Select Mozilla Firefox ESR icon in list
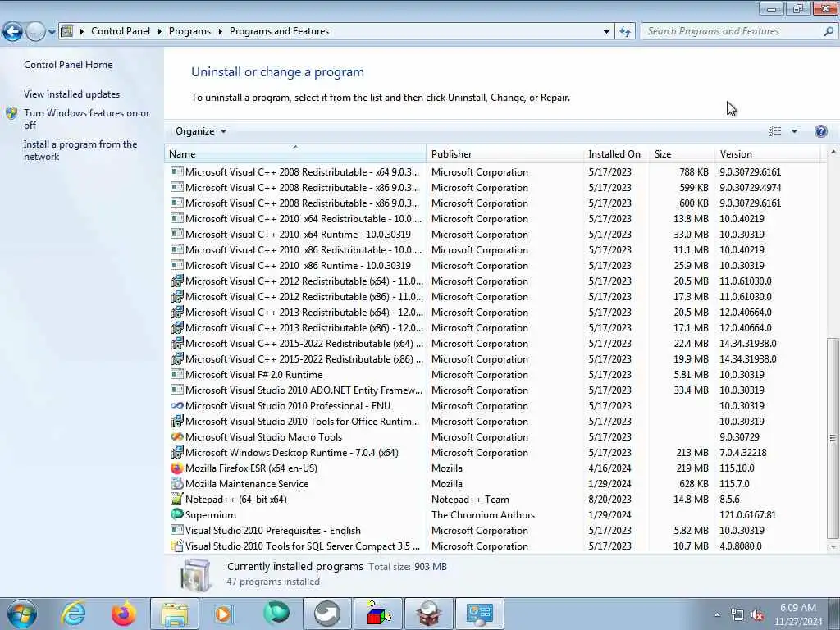This screenshot has width=840, height=630. click(x=177, y=468)
